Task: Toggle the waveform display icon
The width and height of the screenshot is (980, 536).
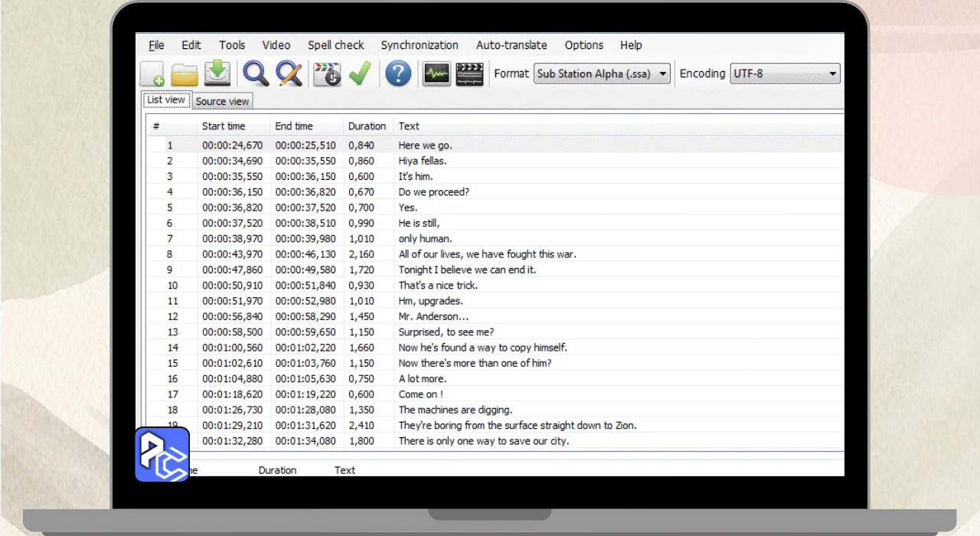Action: click(436, 74)
